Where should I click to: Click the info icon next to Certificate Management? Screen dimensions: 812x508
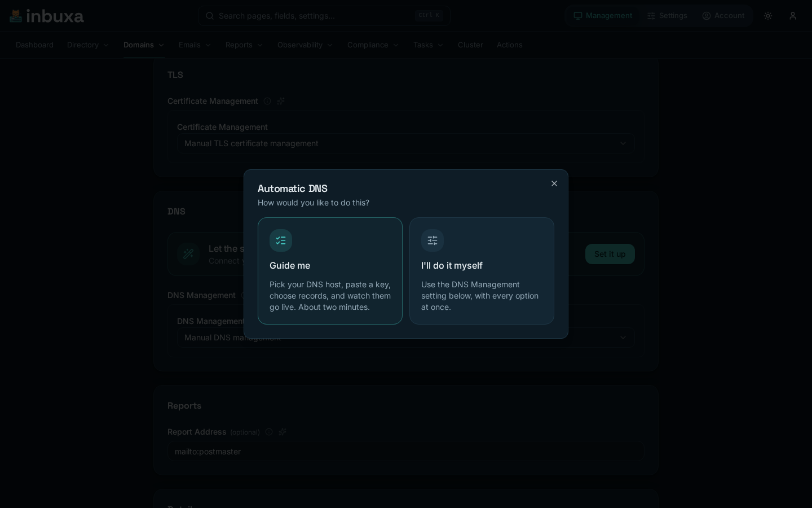(267, 101)
